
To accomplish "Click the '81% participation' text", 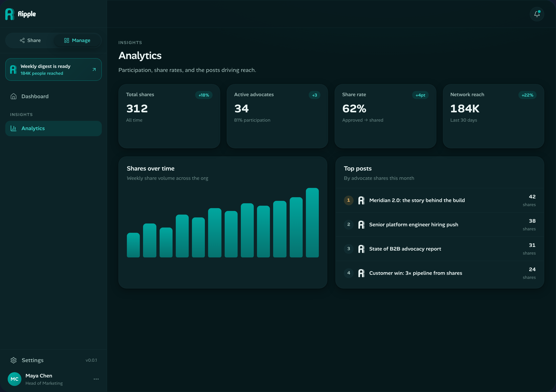I will (x=252, y=120).
